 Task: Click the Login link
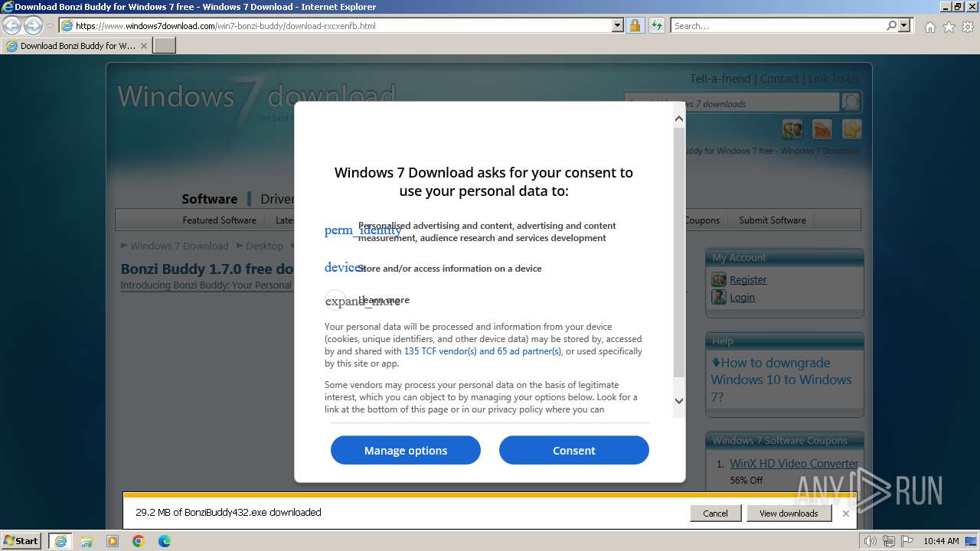(x=742, y=298)
